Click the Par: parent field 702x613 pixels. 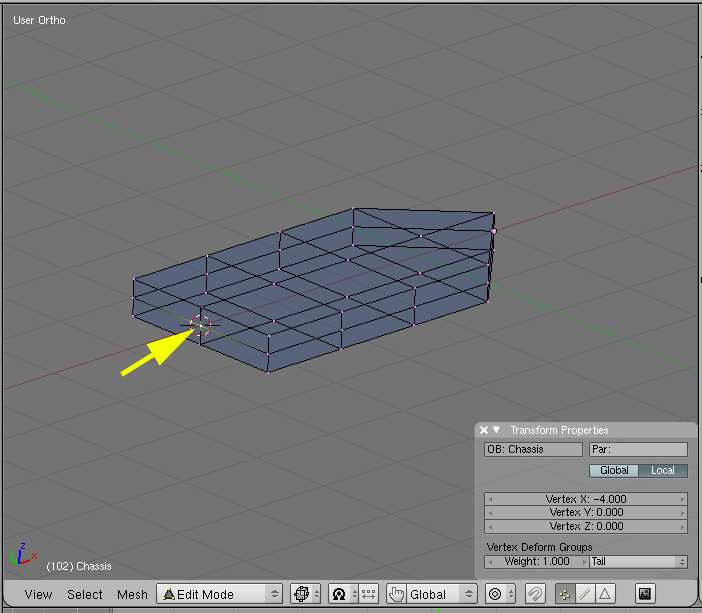[x=638, y=449]
